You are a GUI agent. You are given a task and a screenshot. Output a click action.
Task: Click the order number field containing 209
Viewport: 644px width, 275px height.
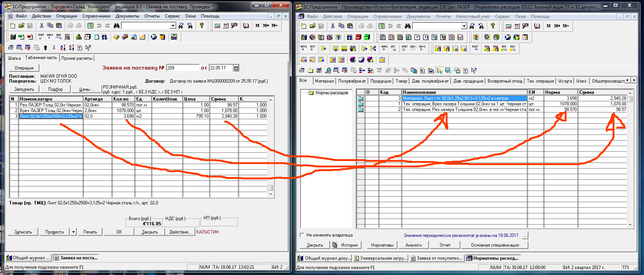pyautogui.click(x=182, y=68)
